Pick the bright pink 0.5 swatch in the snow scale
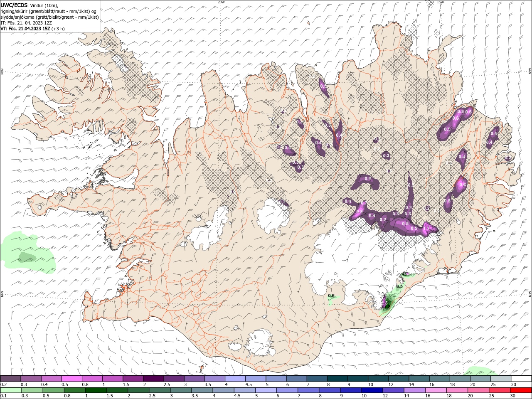Image resolution: width=532 pixels, height=399 pixels. pyautogui.click(x=71, y=379)
